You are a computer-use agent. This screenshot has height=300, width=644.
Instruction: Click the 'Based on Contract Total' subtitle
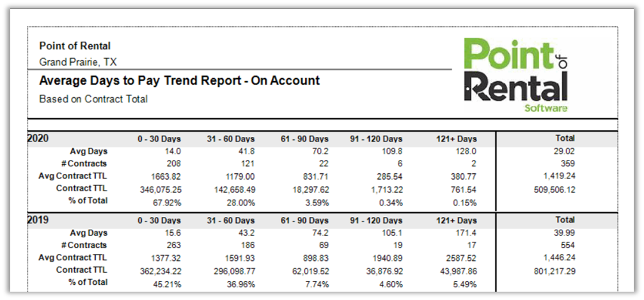[93, 99]
